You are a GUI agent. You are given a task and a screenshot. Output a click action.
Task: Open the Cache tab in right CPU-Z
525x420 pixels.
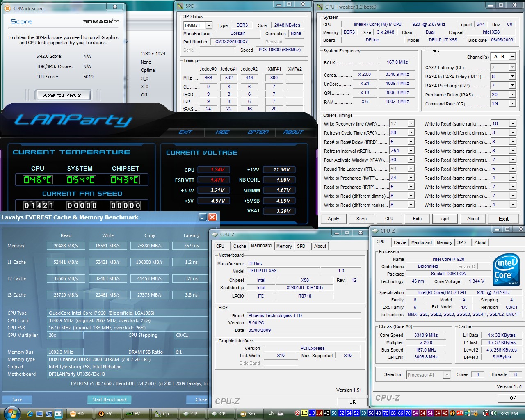click(x=400, y=242)
